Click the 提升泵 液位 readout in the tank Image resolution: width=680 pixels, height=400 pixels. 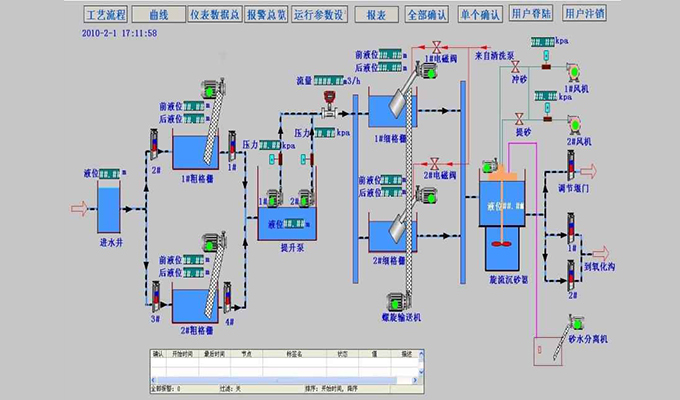point(294,224)
